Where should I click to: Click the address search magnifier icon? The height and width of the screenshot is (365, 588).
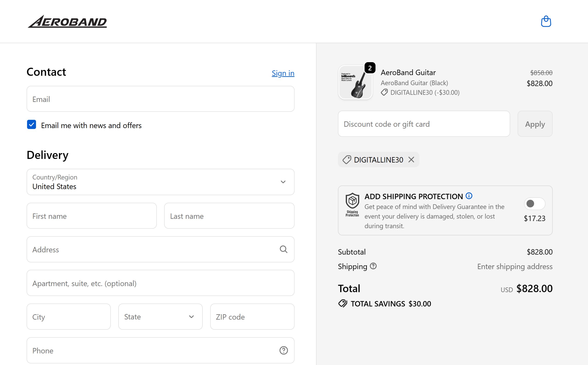(283, 249)
